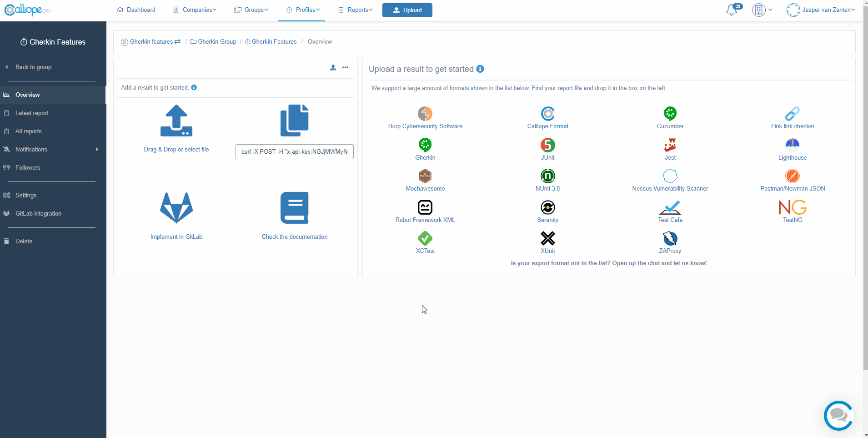868x438 pixels.
Task: Click Check the documentation link
Action: click(x=294, y=237)
